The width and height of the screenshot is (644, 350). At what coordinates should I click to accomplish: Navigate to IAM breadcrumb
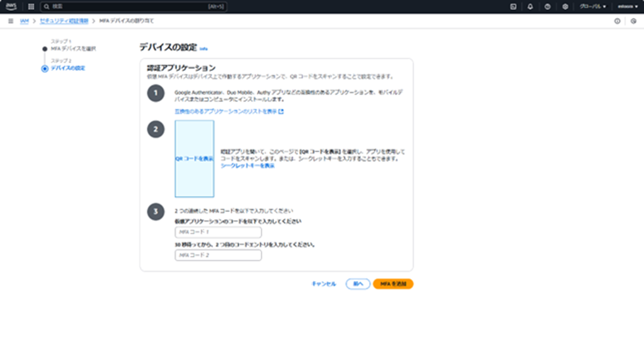pyautogui.click(x=24, y=21)
